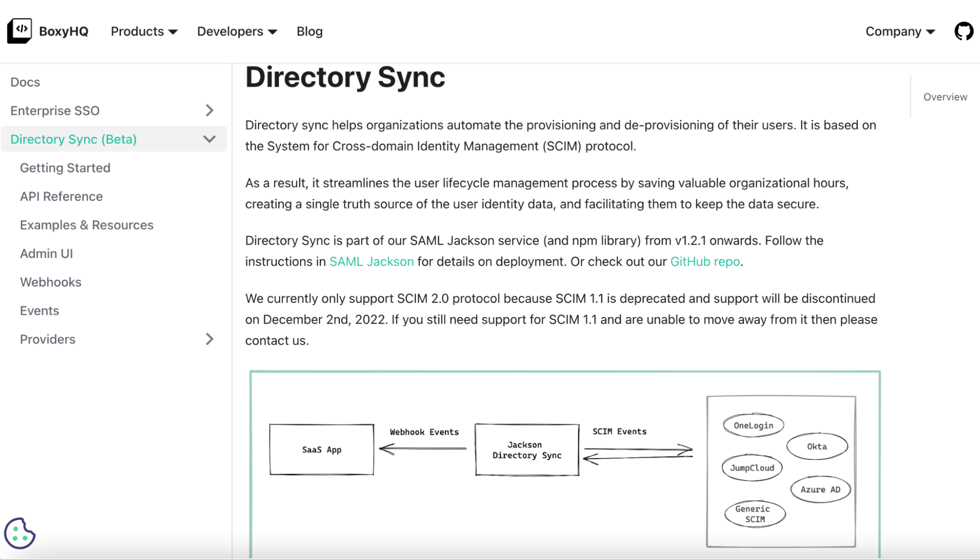Viewport: 980px width, 559px height.
Task: Click the BoxyHQ brand name
Action: [x=64, y=31]
